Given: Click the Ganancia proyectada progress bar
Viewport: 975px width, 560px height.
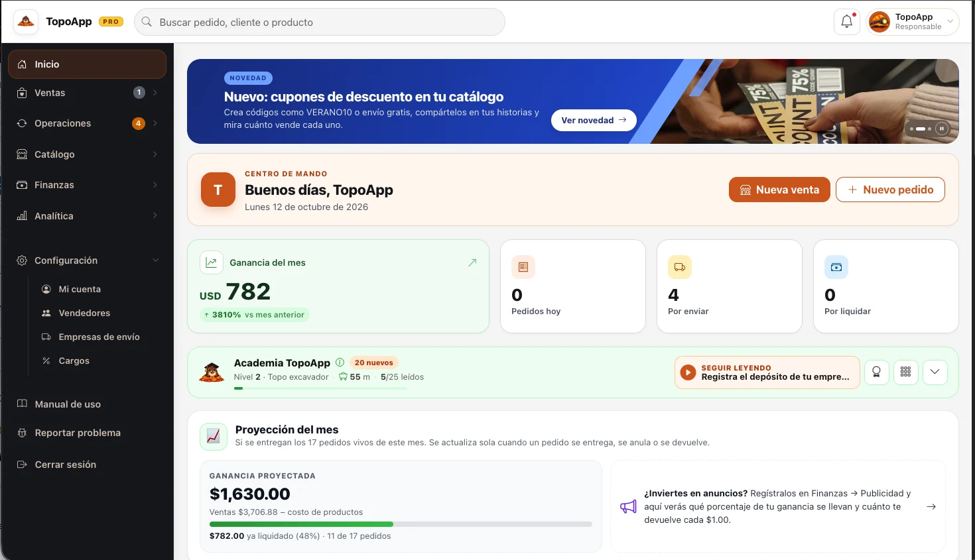Looking at the screenshot, I should point(401,524).
